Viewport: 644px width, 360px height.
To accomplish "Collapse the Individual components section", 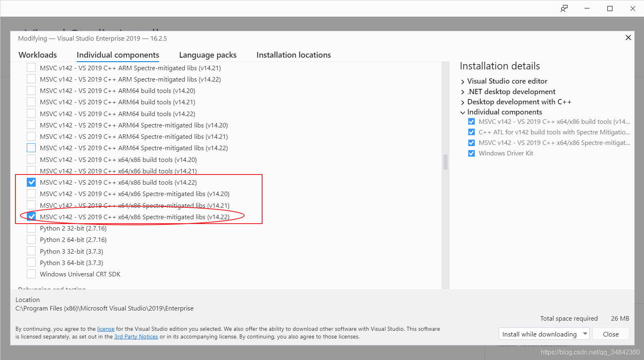I will [463, 112].
